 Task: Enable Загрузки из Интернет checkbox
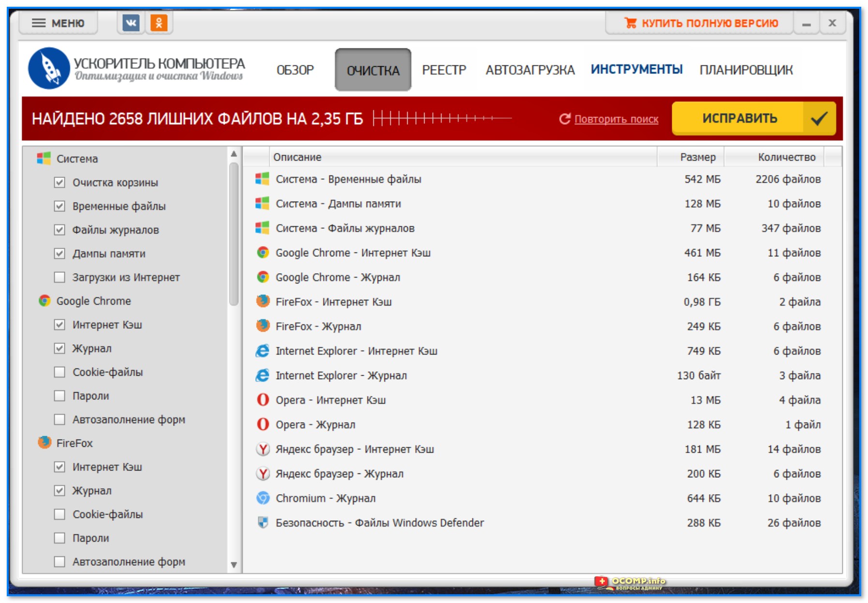[x=59, y=277]
